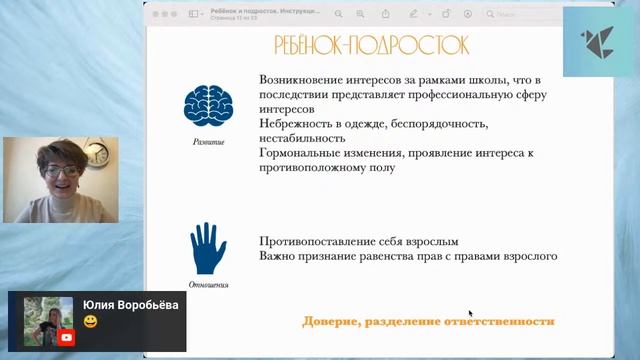Click the search field in Preview

[524, 14]
